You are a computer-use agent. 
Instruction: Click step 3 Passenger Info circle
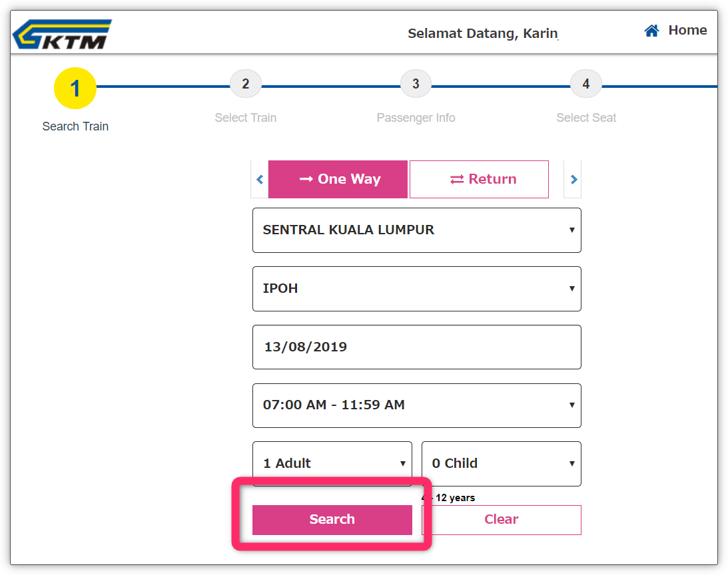coord(416,85)
